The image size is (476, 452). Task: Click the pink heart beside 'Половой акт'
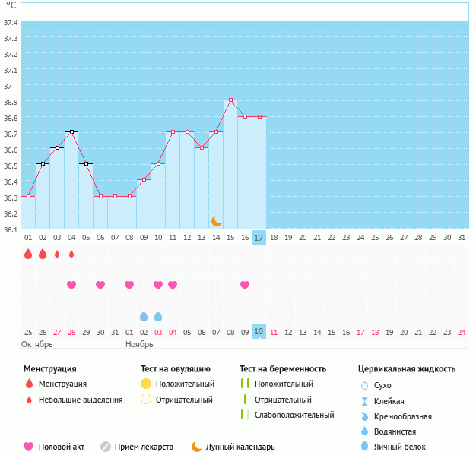(29, 447)
